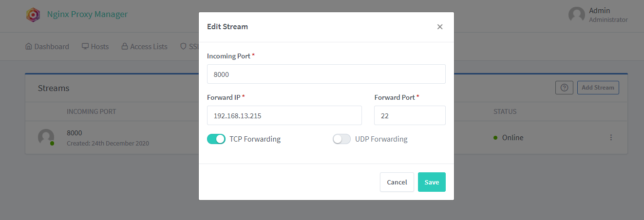Click the SSL shield icon
This screenshot has width=644, height=220.
click(183, 47)
